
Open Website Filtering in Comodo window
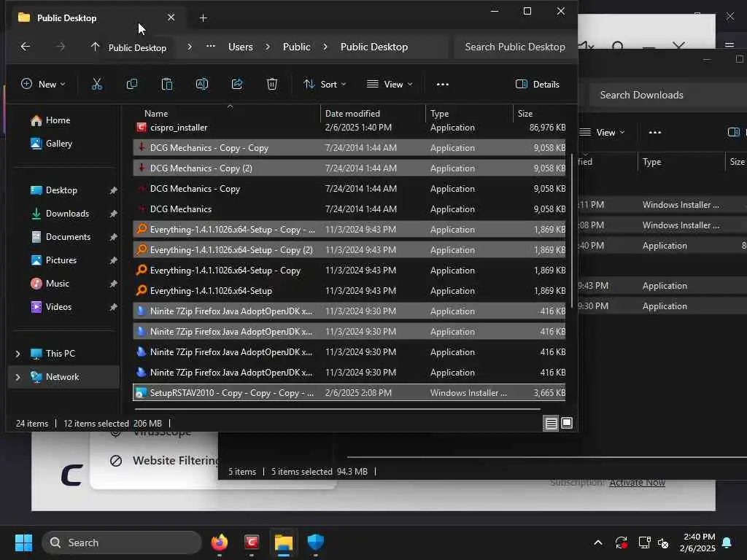click(164, 461)
